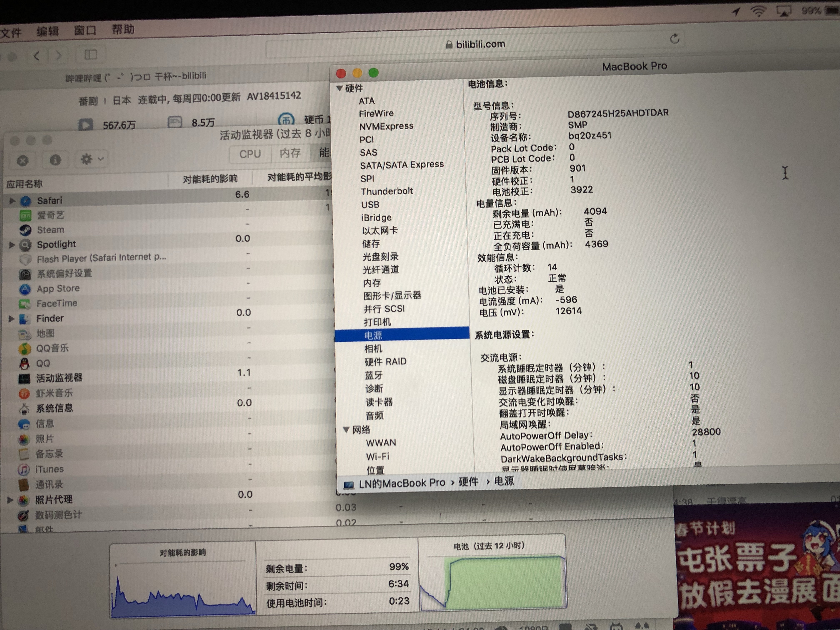The image size is (840, 630).
Task: Select 蓝牙 in the hardware sidebar
Action: pos(374,376)
